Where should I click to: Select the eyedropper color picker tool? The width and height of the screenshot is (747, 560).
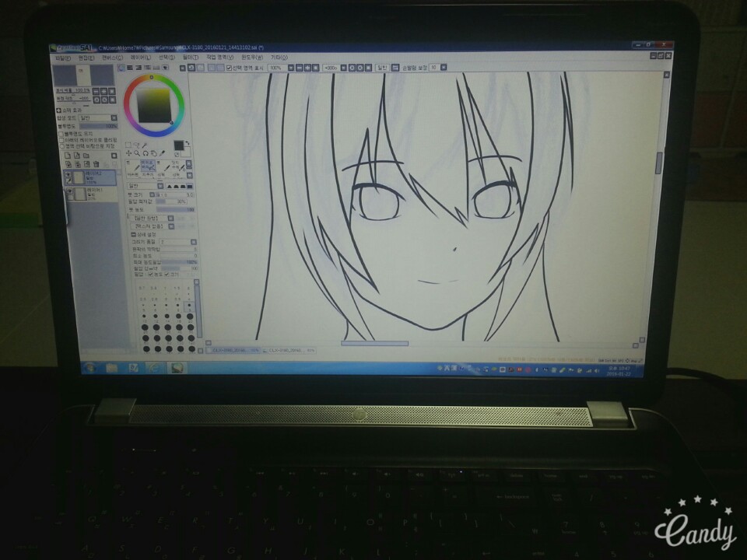(x=162, y=153)
